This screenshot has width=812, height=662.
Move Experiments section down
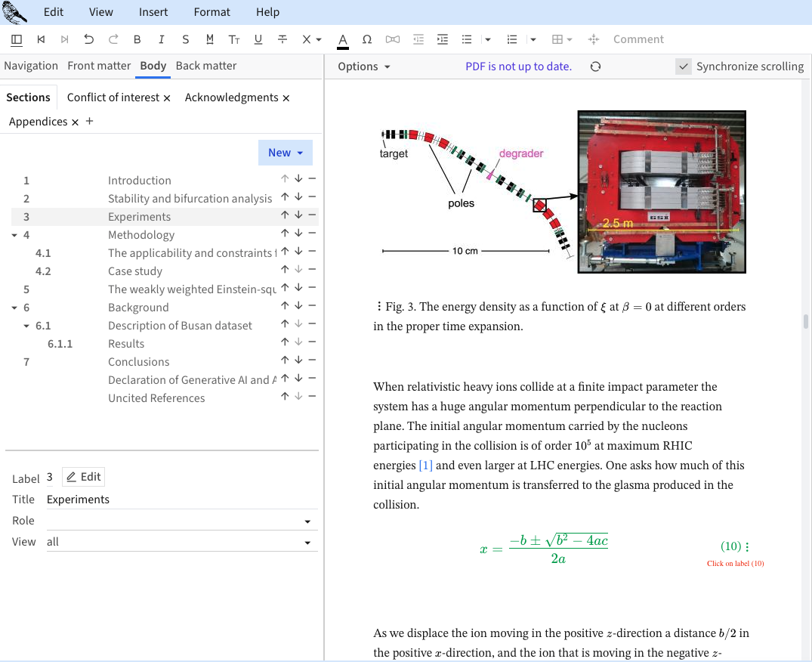298,217
